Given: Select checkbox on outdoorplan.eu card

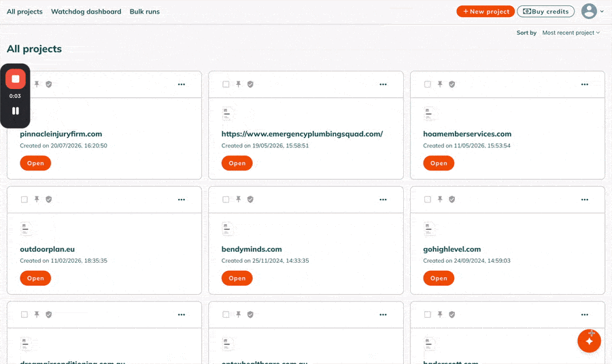Looking at the screenshot, I should point(24,199).
